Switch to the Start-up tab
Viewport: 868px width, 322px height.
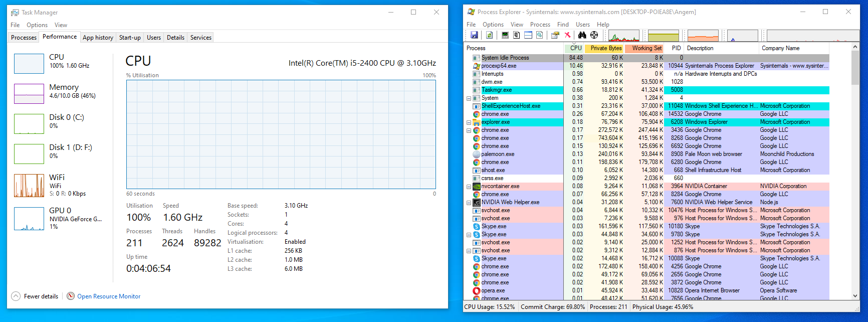(130, 37)
